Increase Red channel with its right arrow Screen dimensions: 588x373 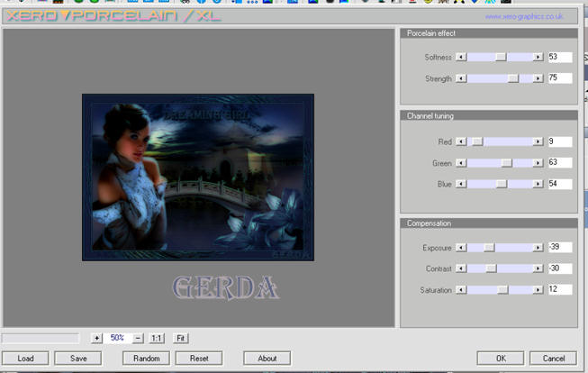538,141
